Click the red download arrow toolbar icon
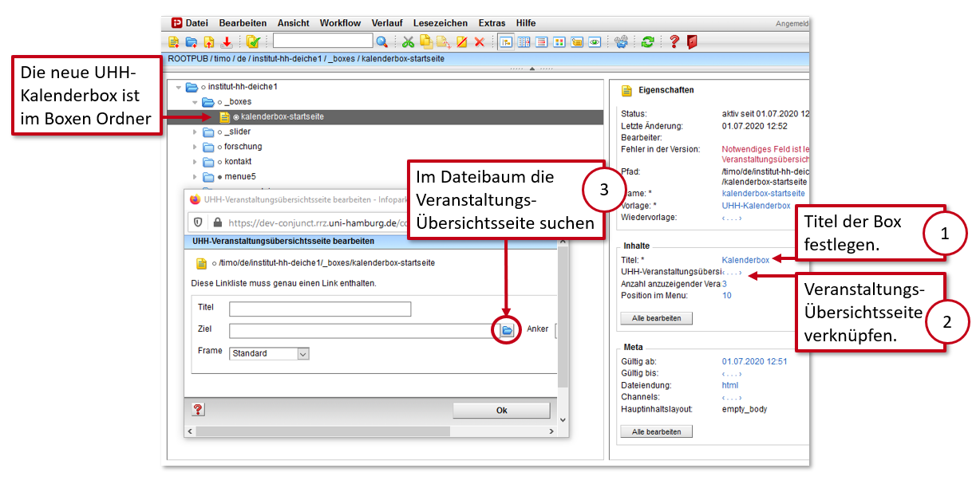Viewport: 980px width, 496px height. click(226, 41)
